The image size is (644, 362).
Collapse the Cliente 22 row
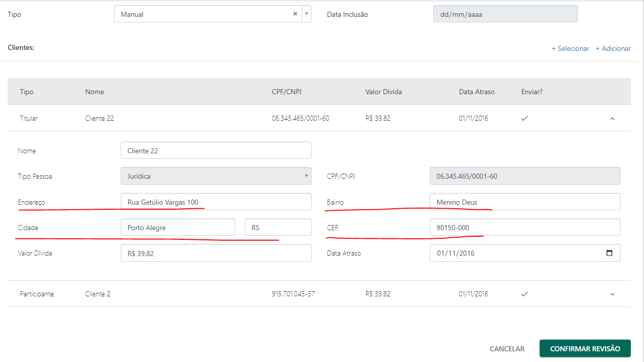[x=612, y=118]
